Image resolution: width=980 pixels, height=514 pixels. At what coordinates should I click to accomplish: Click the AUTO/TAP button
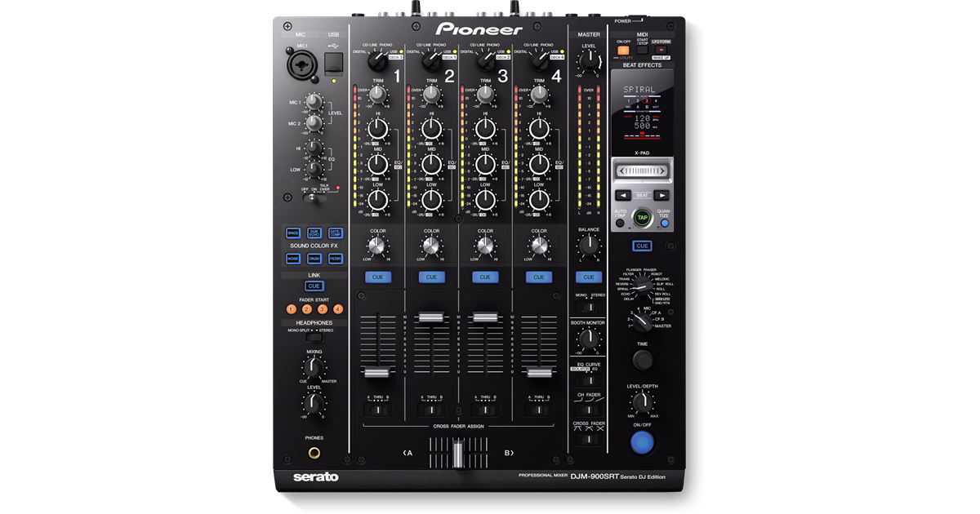tap(621, 222)
